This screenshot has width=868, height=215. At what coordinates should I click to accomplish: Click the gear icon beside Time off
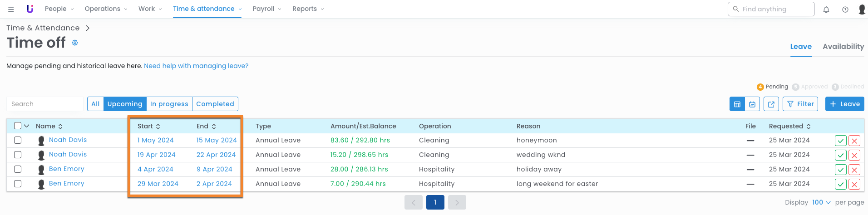click(x=75, y=43)
